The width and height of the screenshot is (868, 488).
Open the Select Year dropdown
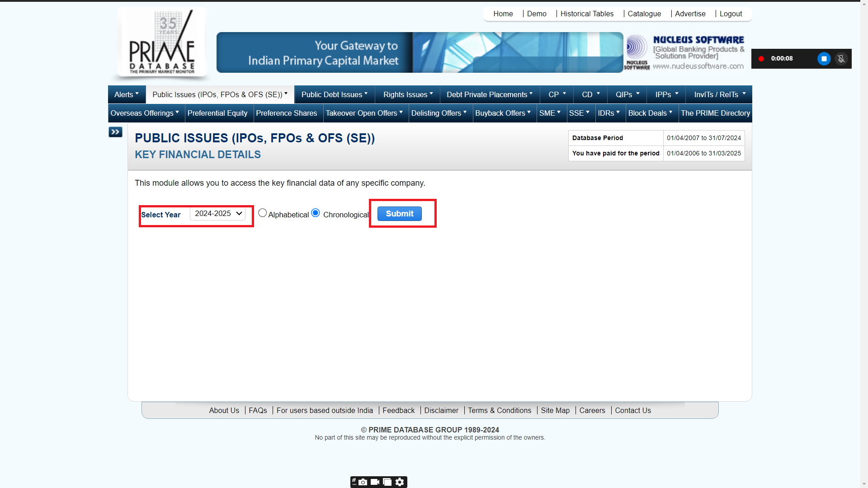tap(218, 213)
